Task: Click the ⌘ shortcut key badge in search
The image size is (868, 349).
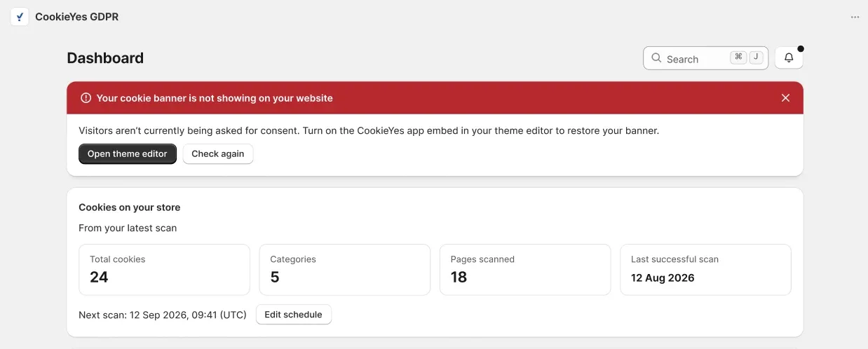Action: click(738, 58)
